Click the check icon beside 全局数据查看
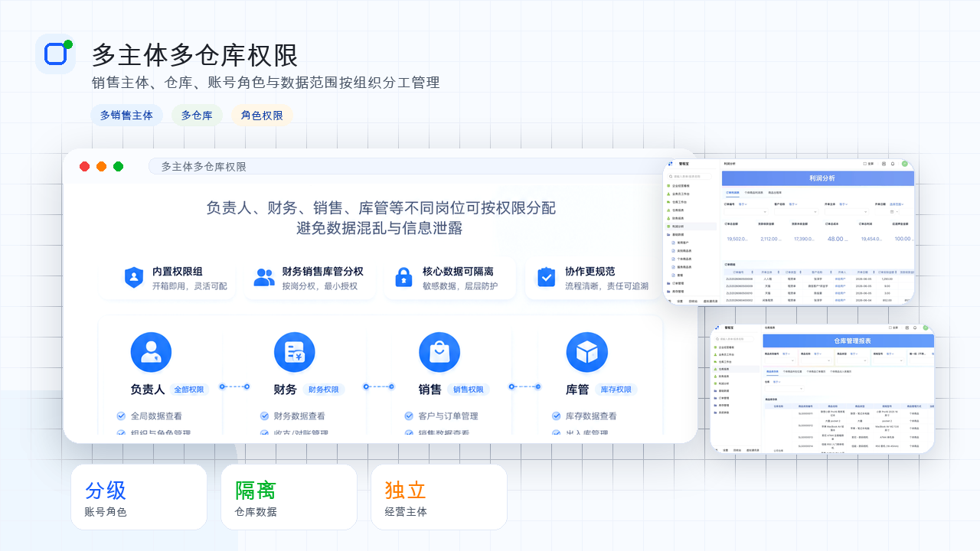 tap(121, 416)
